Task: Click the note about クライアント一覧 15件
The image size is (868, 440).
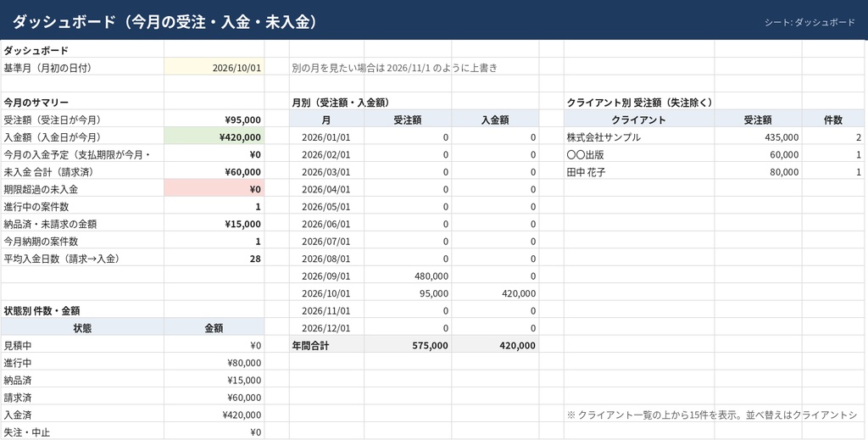Action: pos(712,415)
